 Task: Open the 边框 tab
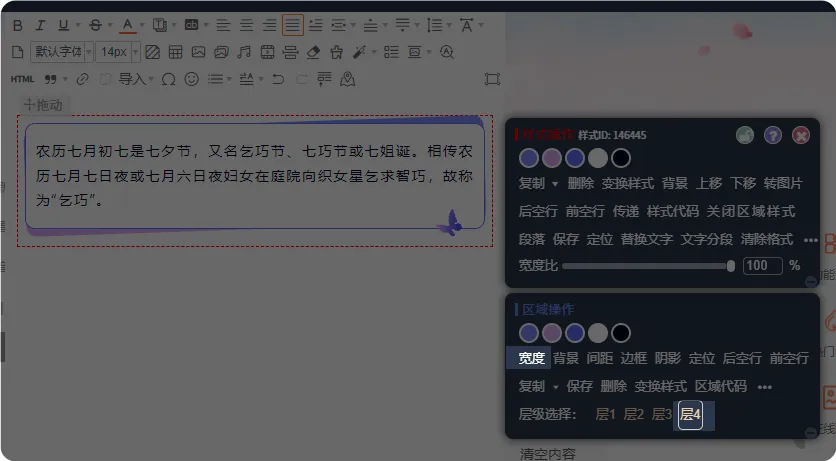point(633,358)
